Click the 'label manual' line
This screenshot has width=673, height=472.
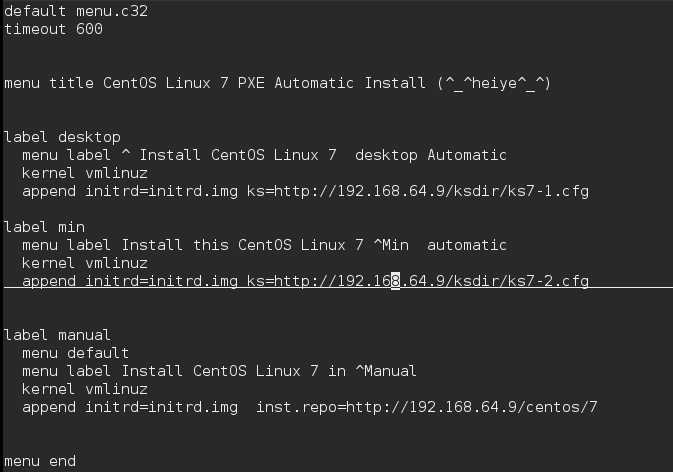58,335
